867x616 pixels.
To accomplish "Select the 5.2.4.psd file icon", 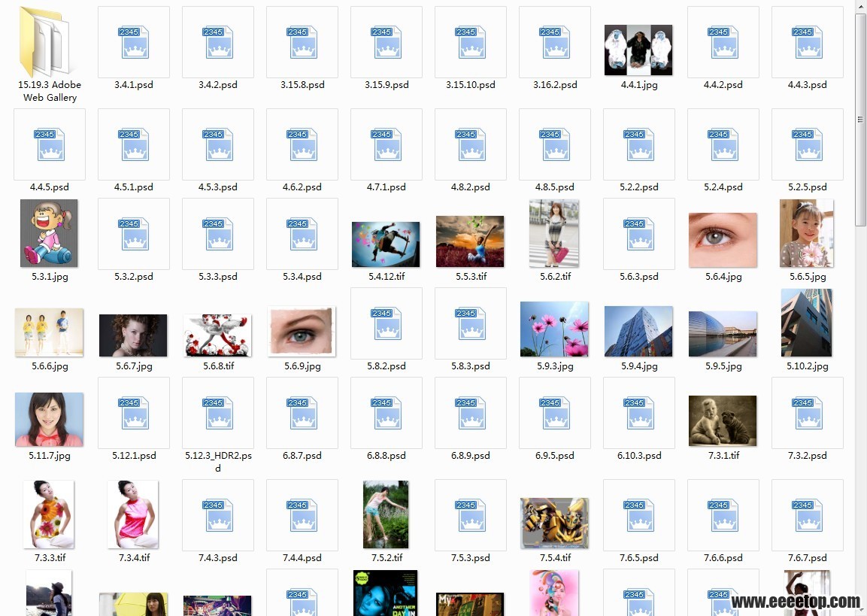I will tap(723, 144).
